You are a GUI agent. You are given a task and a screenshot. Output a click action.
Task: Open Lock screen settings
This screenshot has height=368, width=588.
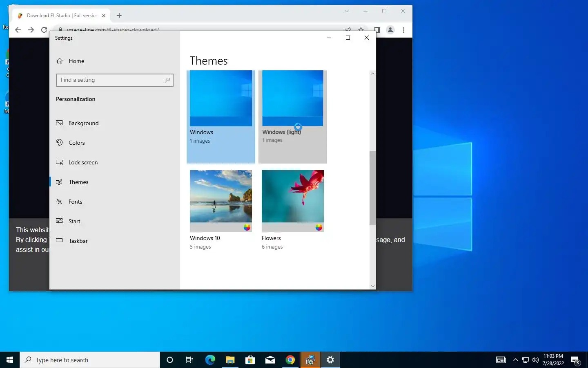pyautogui.click(x=83, y=162)
